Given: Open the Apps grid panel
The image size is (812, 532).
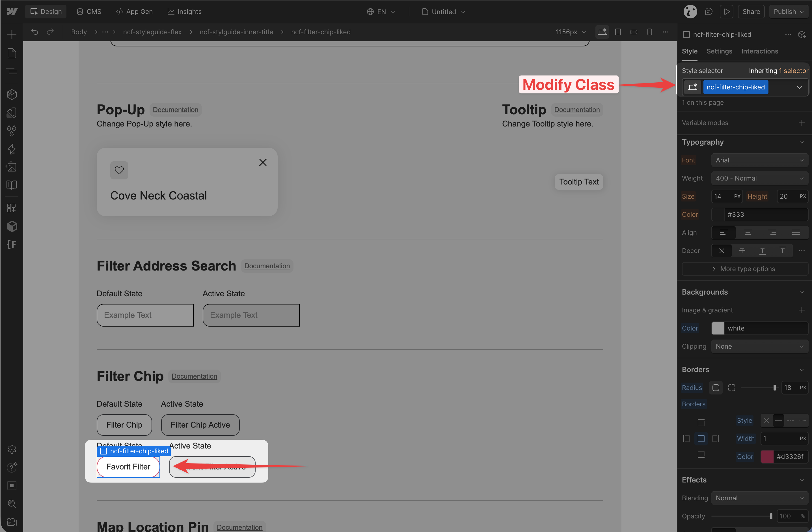Looking at the screenshot, I should 12,208.
